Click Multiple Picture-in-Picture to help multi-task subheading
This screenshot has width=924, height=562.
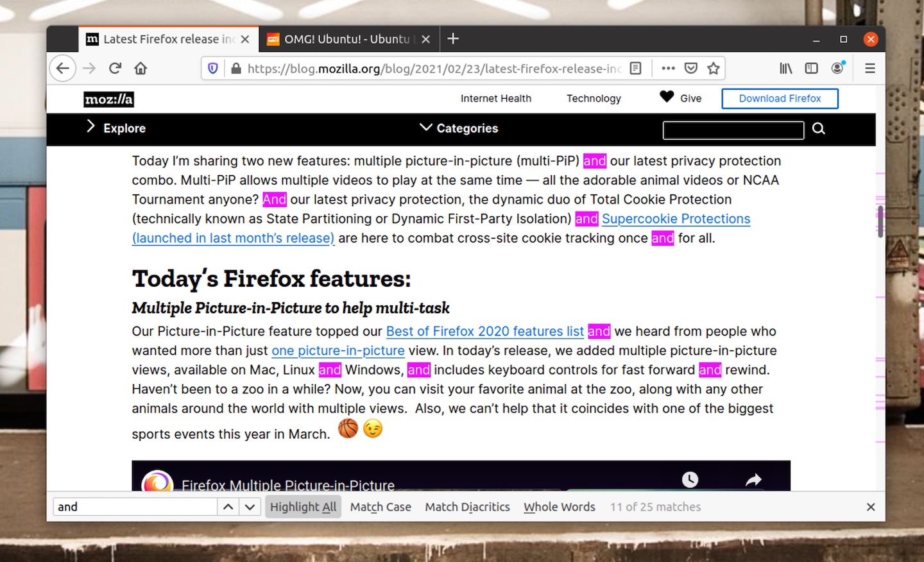point(291,308)
